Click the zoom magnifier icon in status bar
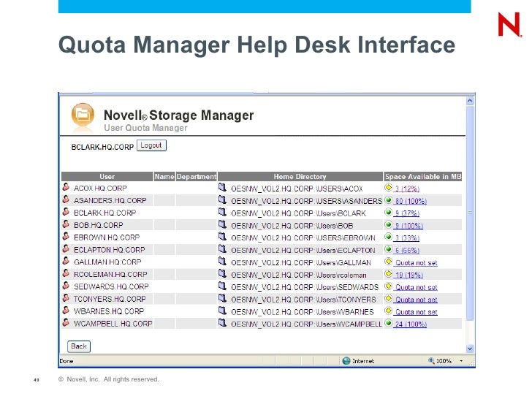The image size is (532, 399). (431, 361)
